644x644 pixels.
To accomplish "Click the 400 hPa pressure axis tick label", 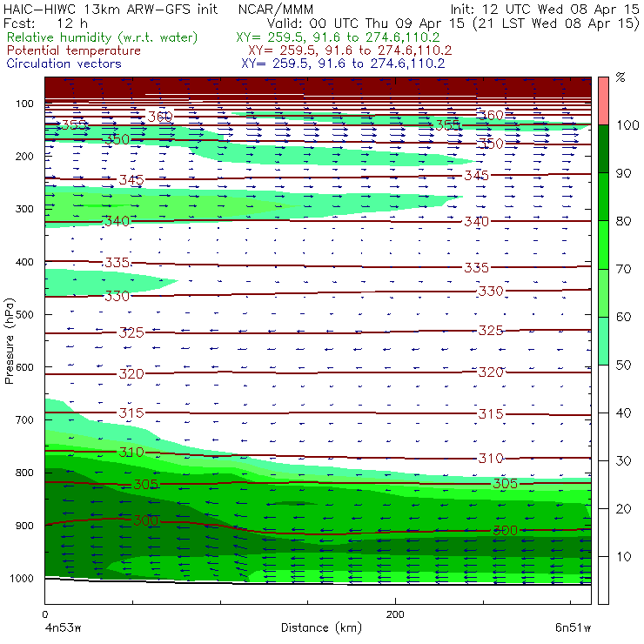I will coord(24,262).
